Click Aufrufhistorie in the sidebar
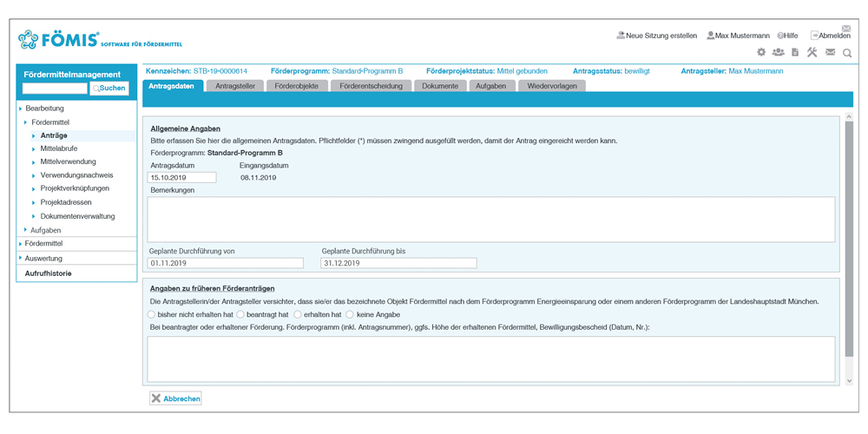This screenshot has height=434, width=868. (48, 273)
